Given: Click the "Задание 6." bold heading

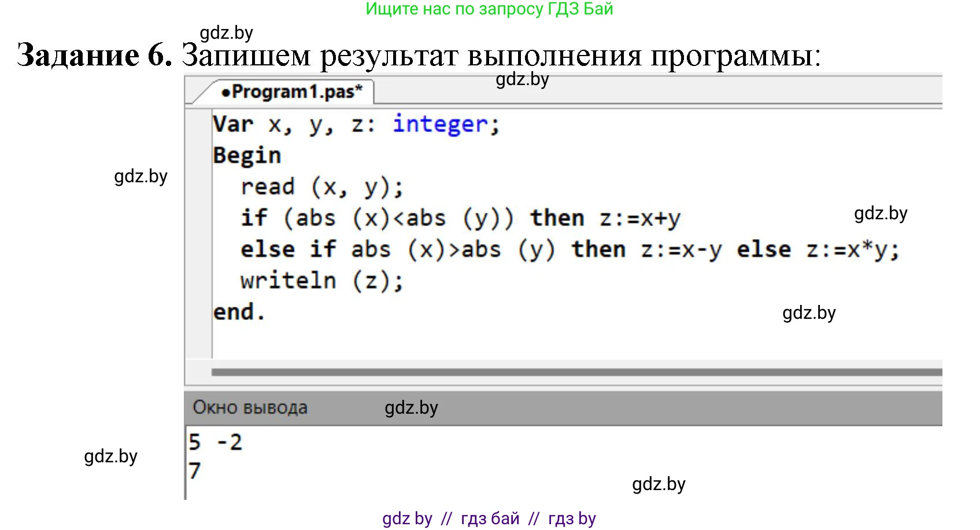Looking at the screenshot, I should [94, 56].
